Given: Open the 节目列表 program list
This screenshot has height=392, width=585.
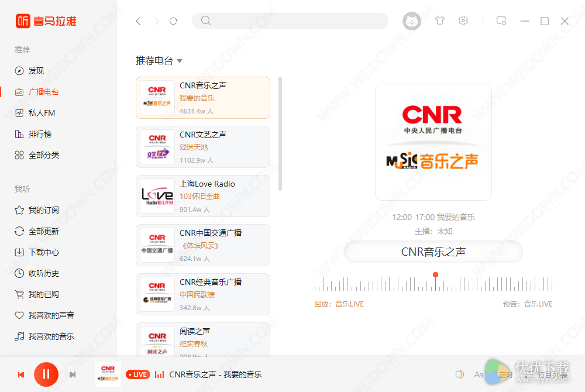Looking at the screenshot, I should (546, 375).
